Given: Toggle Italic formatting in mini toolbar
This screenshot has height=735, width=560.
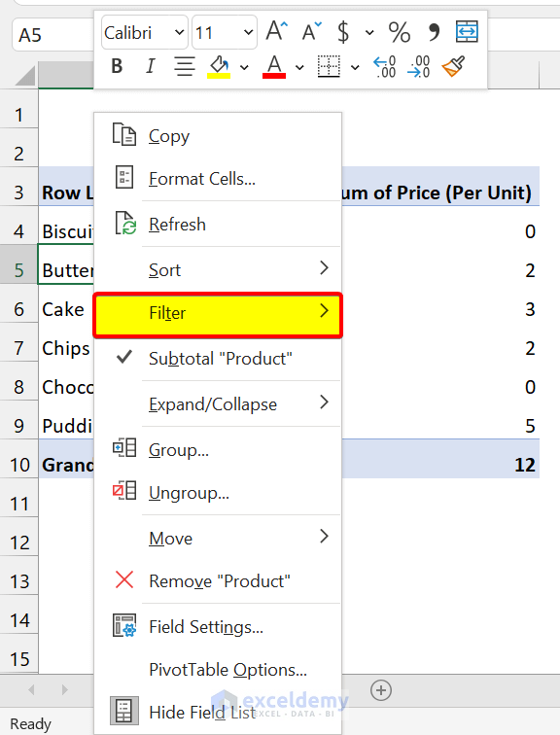Looking at the screenshot, I should 150,66.
